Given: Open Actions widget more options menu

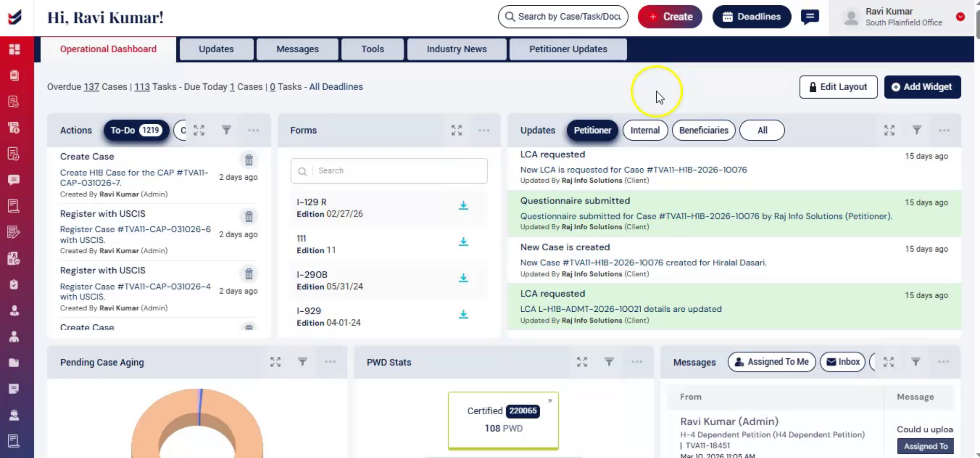Looking at the screenshot, I should coord(254,130).
